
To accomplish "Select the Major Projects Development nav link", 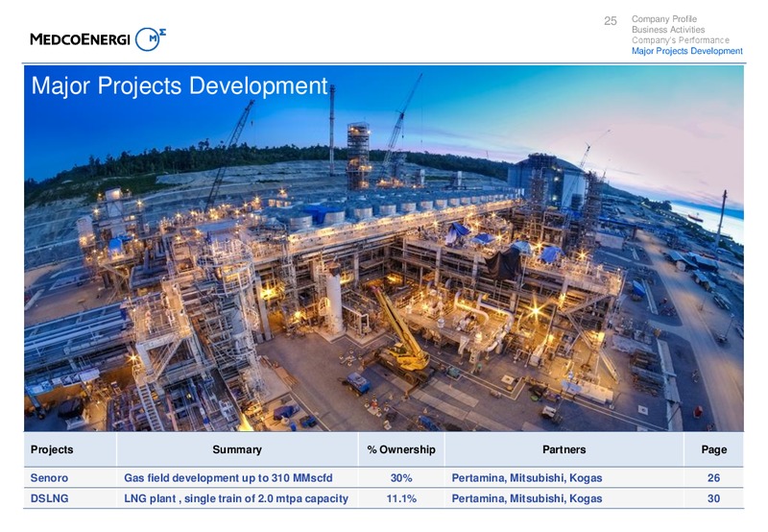I will click(686, 51).
